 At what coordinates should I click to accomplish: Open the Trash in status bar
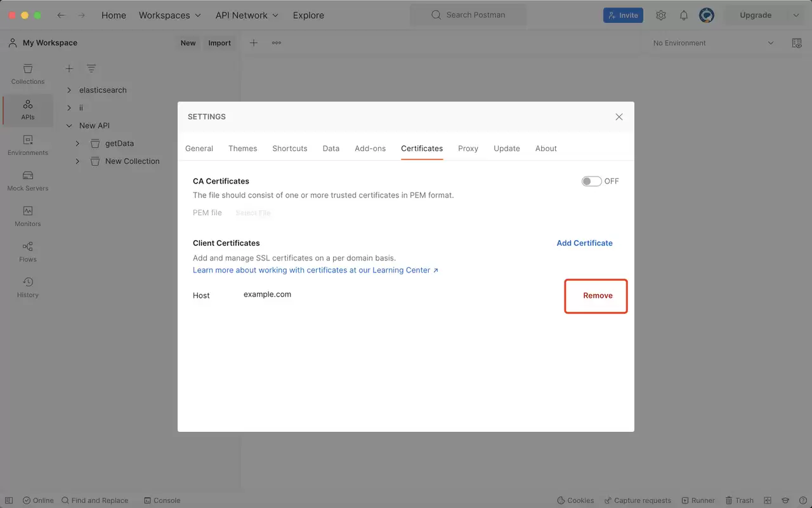(x=740, y=500)
